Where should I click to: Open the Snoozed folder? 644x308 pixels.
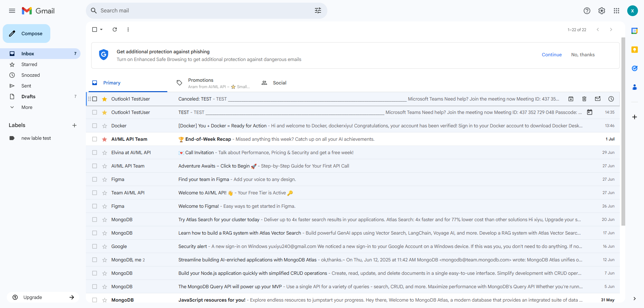tap(40, 75)
